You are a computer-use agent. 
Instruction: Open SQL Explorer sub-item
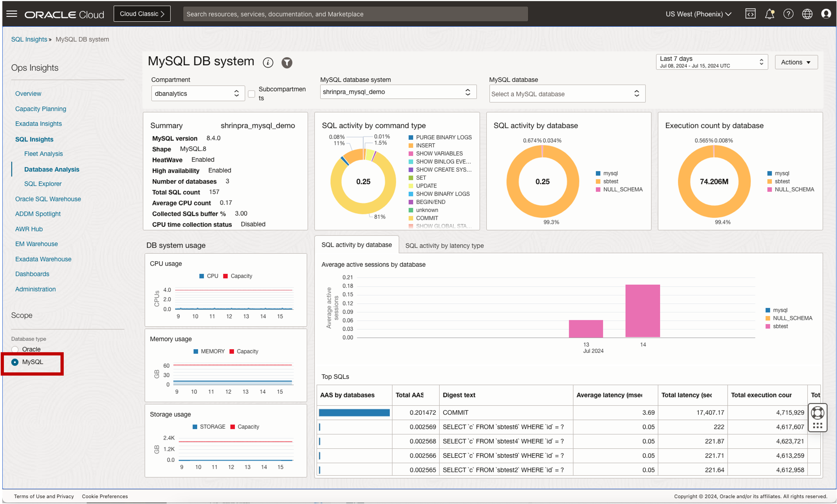coord(42,184)
